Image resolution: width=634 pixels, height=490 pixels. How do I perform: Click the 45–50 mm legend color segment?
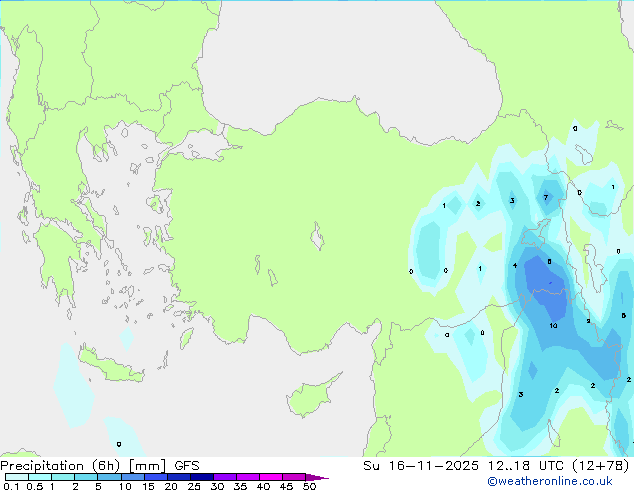pos(294,477)
